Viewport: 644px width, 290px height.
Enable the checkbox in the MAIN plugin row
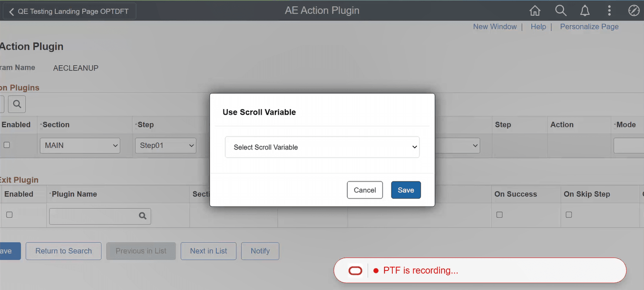coord(7,145)
